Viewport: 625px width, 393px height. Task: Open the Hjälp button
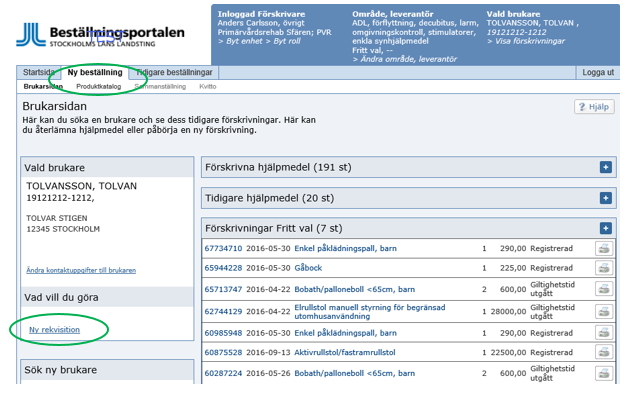pyautogui.click(x=594, y=107)
